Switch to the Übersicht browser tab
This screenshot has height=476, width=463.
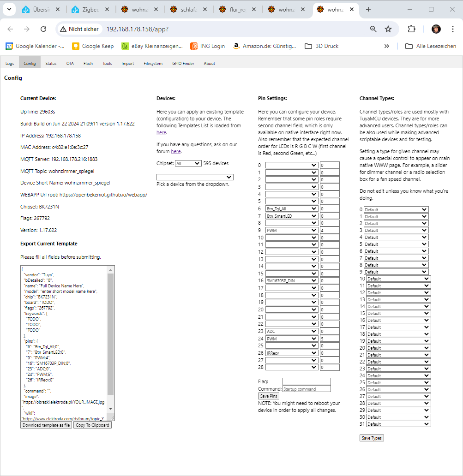tap(36, 9)
